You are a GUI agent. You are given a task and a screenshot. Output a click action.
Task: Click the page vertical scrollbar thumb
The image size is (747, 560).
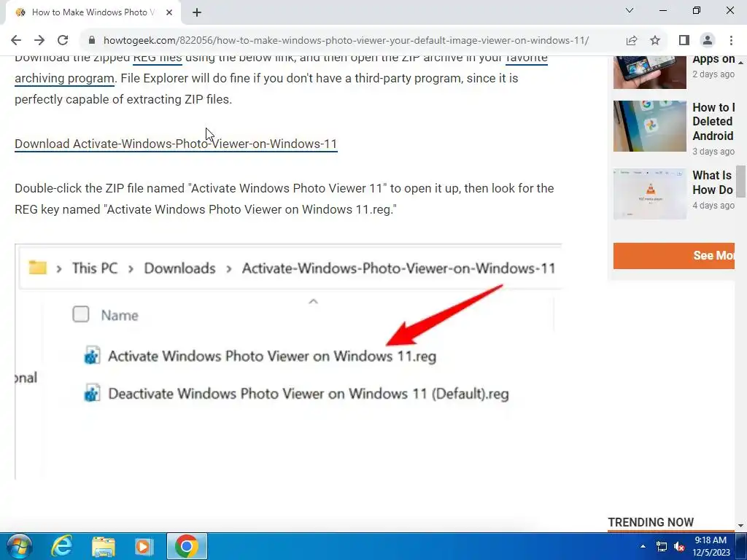point(741,181)
